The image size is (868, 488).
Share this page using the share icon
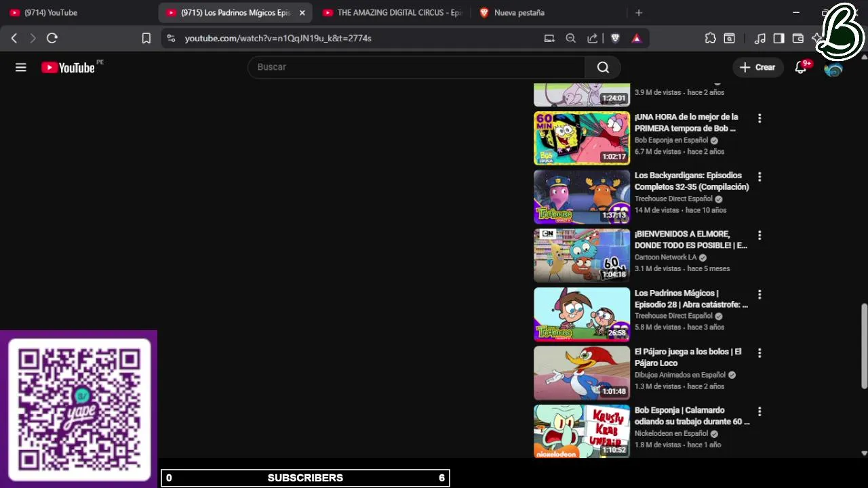point(593,39)
